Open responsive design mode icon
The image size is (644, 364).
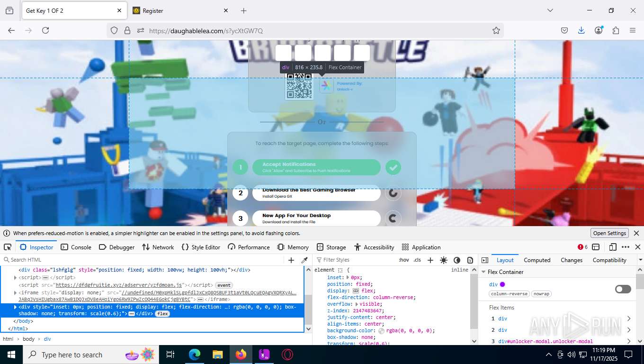[613, 247]
